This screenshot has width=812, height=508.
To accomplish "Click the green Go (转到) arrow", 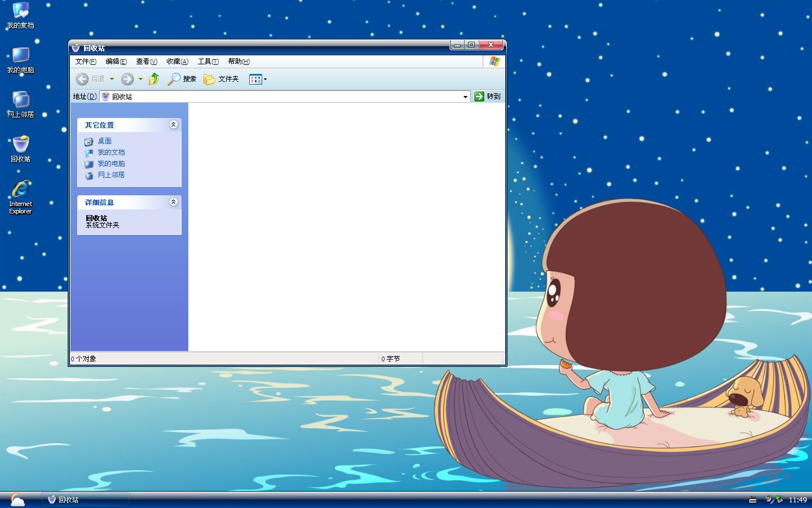I will pyautogui.click(x=479, y=97).
